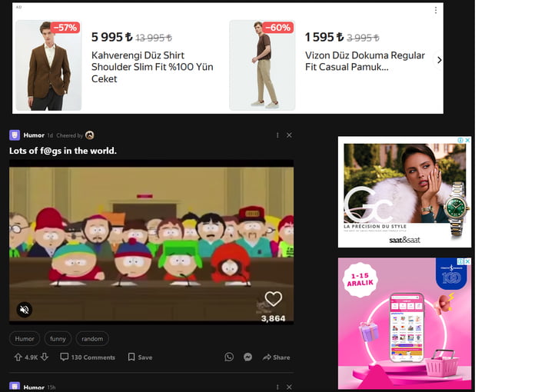Downvote the post with the down arrow
This screenshot has height=392, width=538.
45,357
